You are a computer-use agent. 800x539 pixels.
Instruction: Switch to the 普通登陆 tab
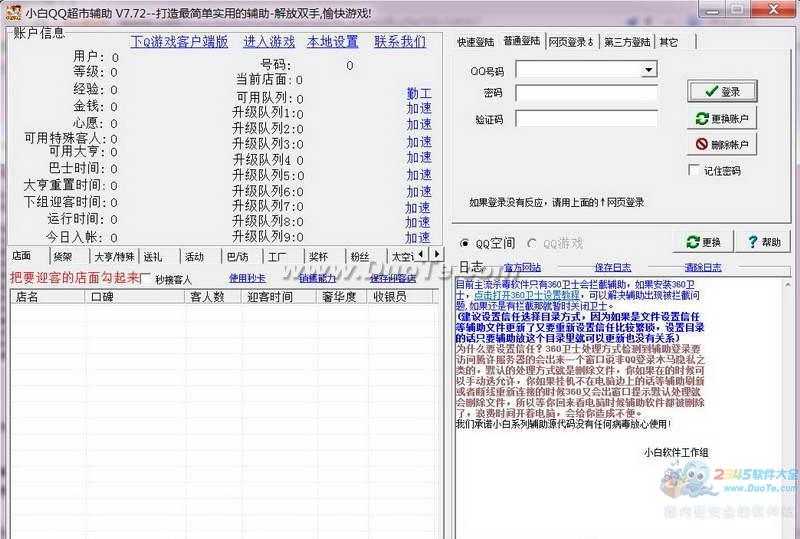[x=521, y=40]
